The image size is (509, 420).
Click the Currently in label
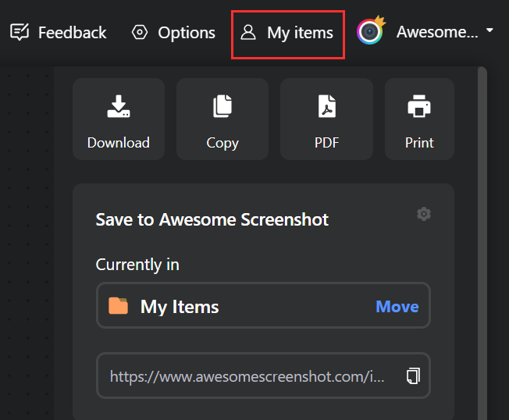pyautogui.click(x=137, y=265)
